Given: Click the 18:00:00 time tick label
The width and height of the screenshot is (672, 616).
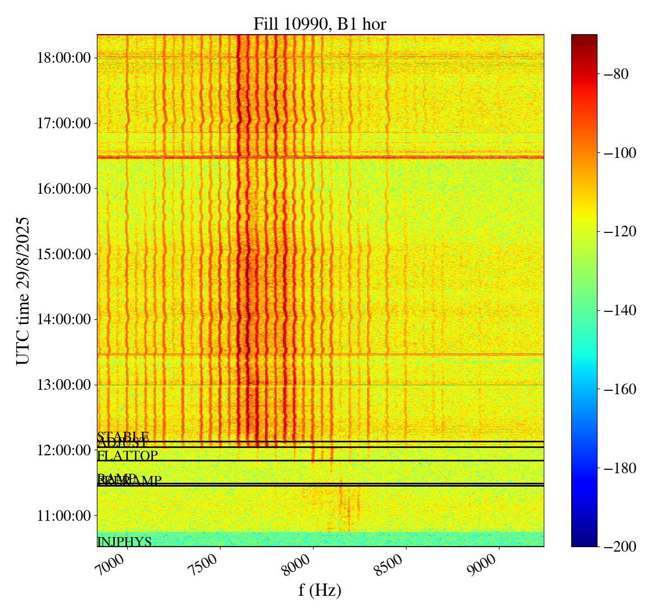Looking at the screenshot, I should coord(63,58).
